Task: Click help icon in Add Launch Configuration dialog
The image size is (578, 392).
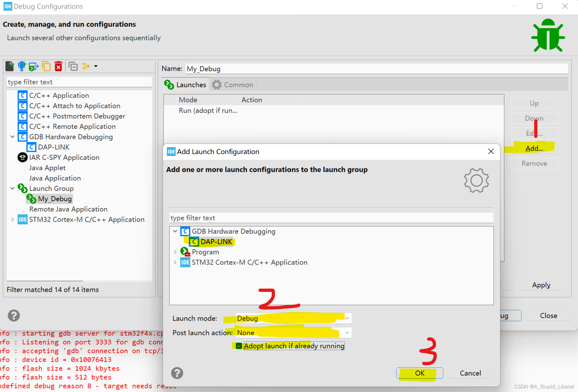Action: [x=177, y=373]
